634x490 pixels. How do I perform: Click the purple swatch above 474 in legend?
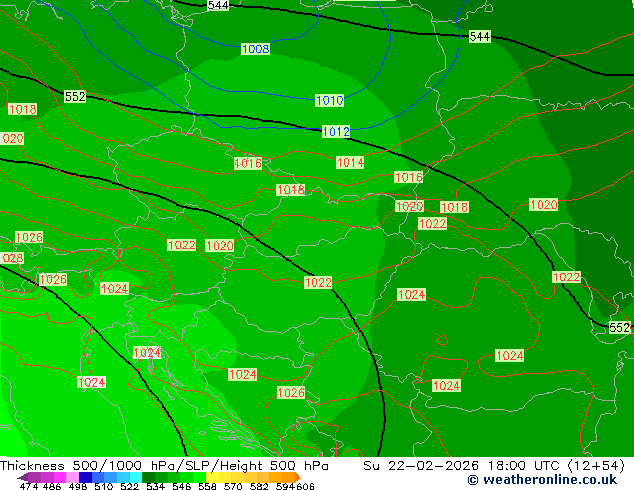pyautogui.click(x=35, y=477)
